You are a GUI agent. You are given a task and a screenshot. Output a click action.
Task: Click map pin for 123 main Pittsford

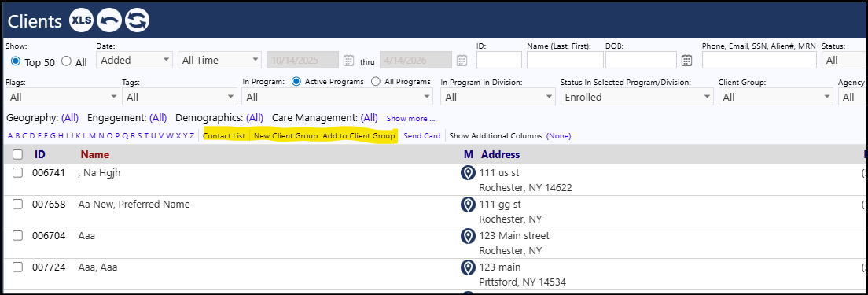coord(468,268)
